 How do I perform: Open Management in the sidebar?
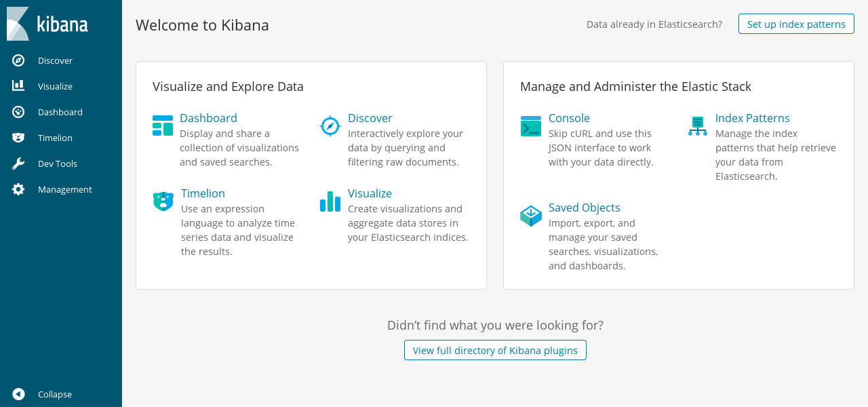tap(65, 189)
